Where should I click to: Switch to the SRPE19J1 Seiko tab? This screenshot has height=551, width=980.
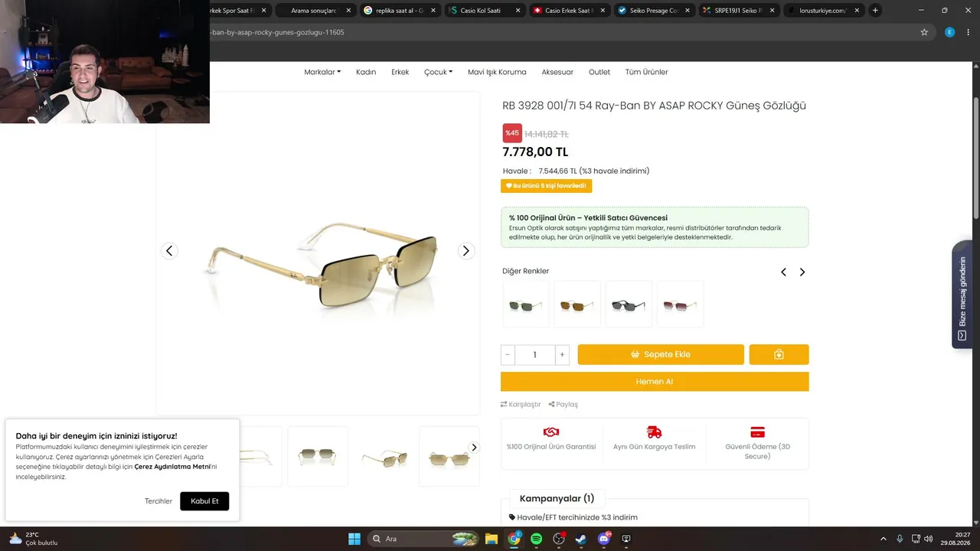click(x=738, y=11)
